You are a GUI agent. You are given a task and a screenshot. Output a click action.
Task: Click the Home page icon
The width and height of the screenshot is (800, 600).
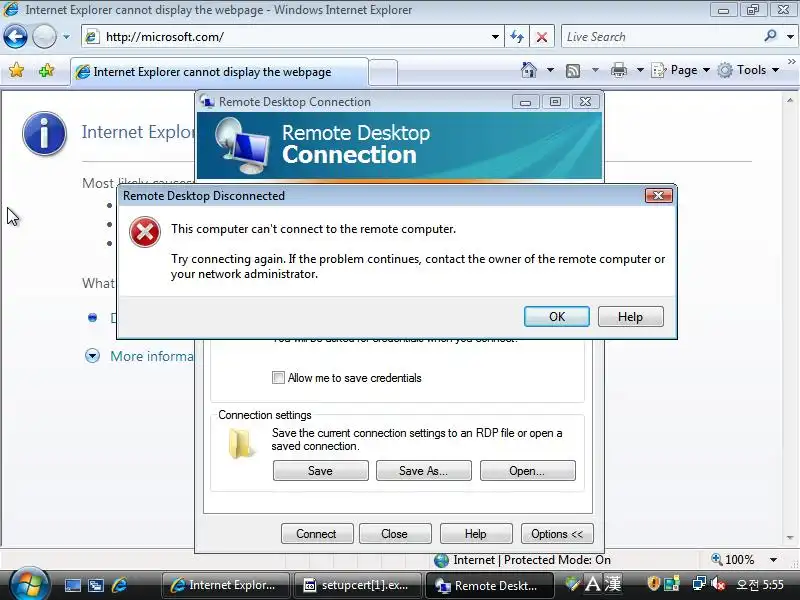point(529,70)
